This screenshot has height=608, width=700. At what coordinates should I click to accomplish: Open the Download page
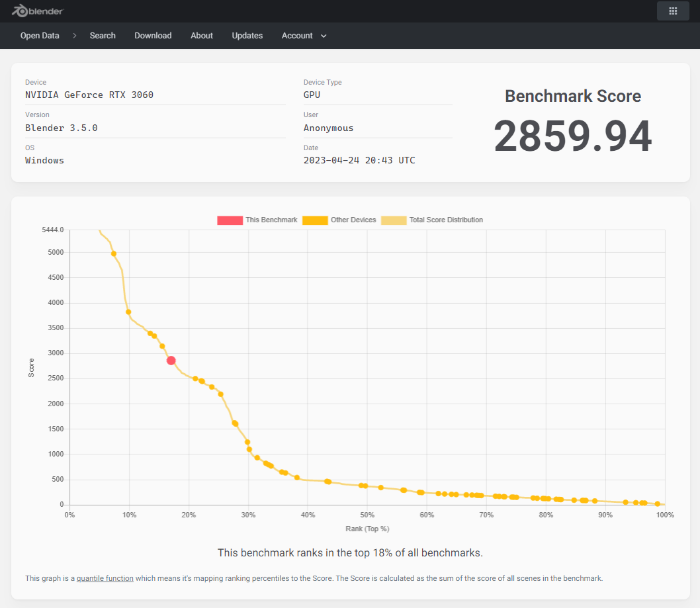[x=153, y=36]
